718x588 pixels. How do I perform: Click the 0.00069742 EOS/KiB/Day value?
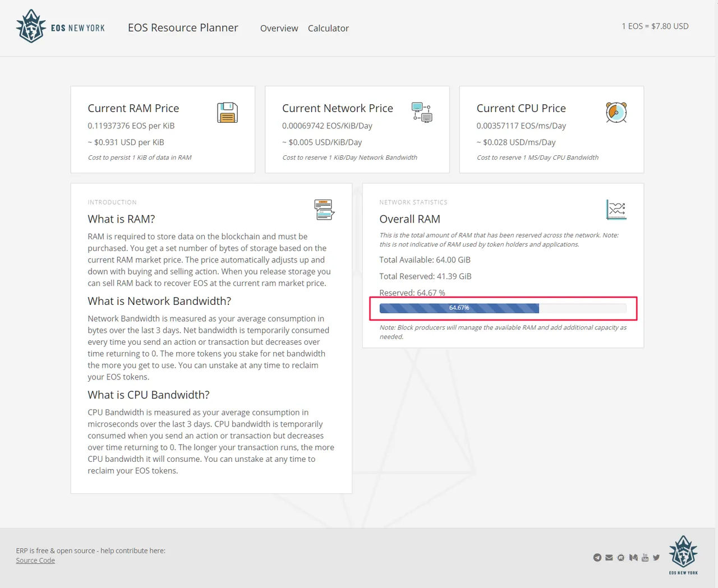coord(327,126)
